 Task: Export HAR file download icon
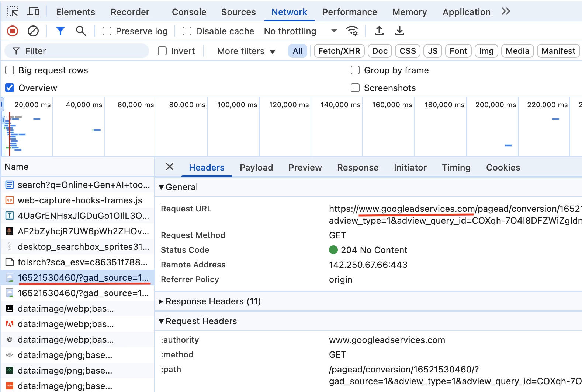point(400,31)
